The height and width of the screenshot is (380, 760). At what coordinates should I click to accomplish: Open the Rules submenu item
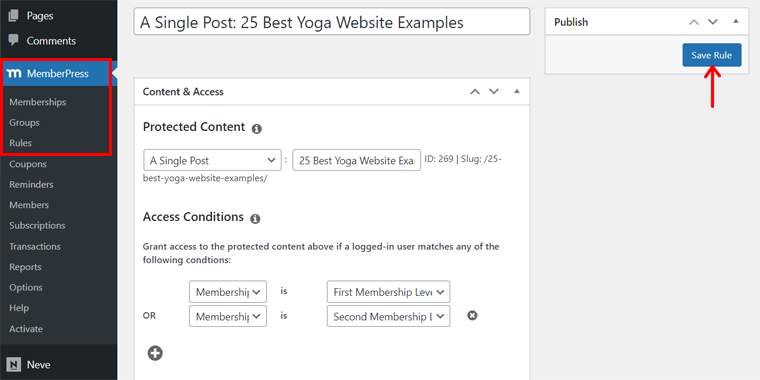tap(20, 143)
